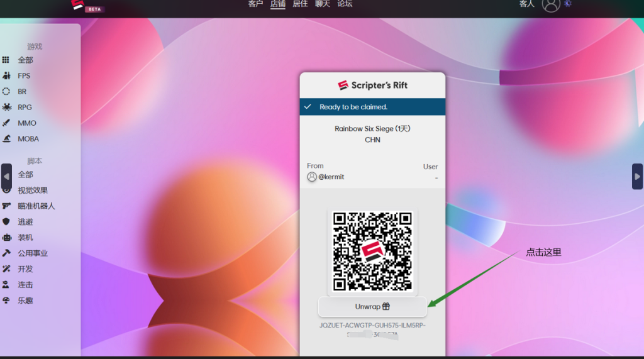Open the 公用事业 hammer icon
Viewport: 644px width, 359px height.
tap(6, 253)
